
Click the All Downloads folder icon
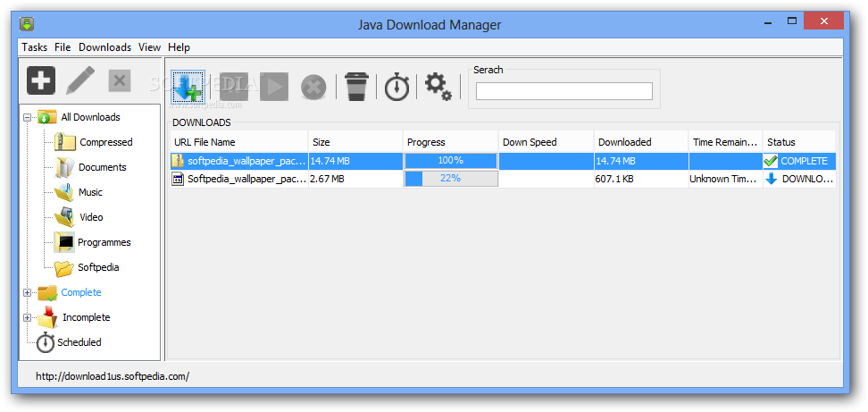[47, 117]
